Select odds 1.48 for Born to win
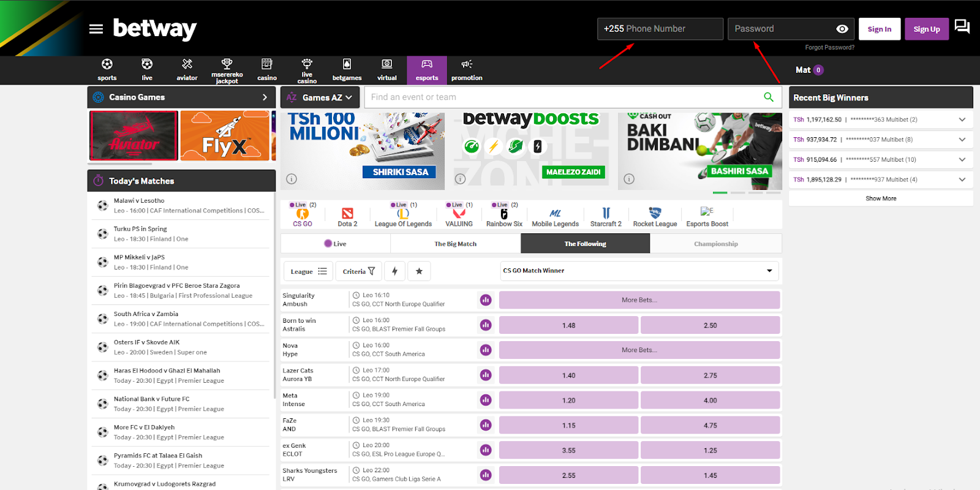This screenshot has width=980, height=490. point(569,325)
